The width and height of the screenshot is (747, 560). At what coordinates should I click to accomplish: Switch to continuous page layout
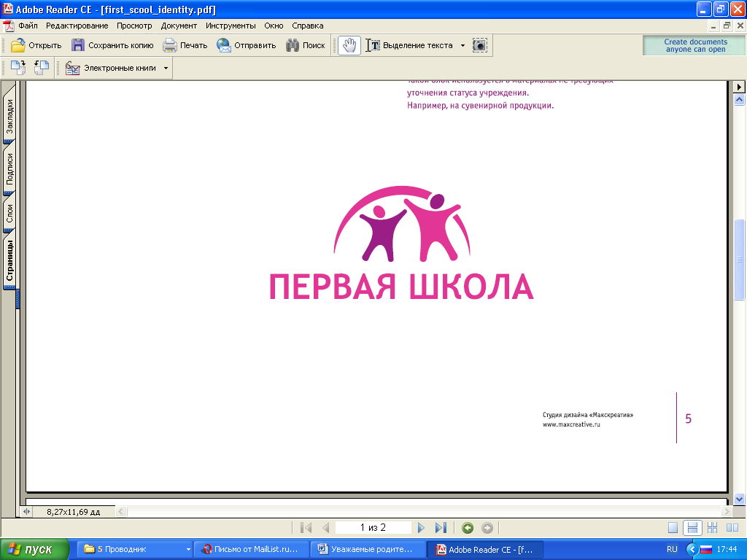click(x=692, y=528)
